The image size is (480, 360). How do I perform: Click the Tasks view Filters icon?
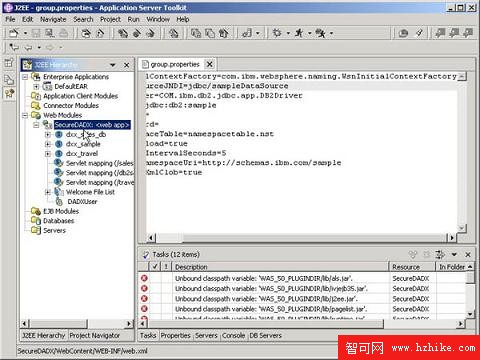click(440, 255)
